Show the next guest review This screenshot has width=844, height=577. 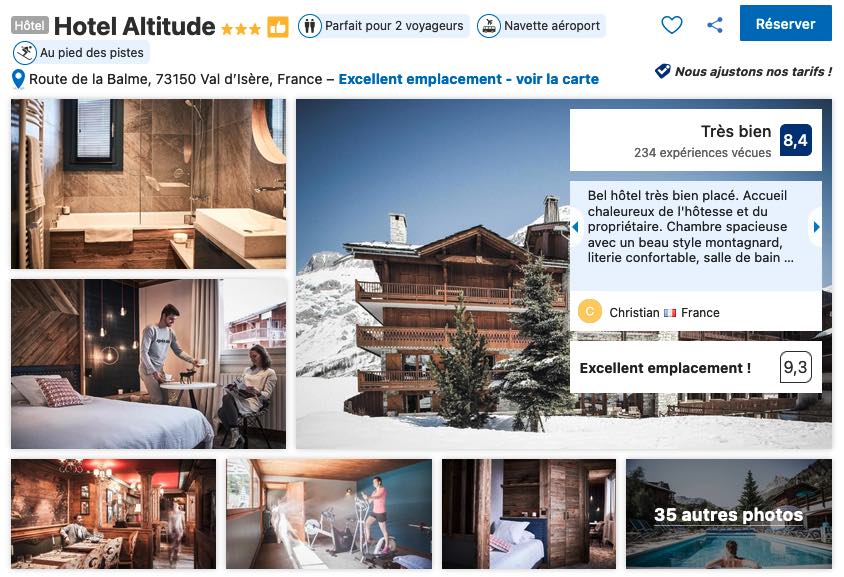tap(816, 227)
